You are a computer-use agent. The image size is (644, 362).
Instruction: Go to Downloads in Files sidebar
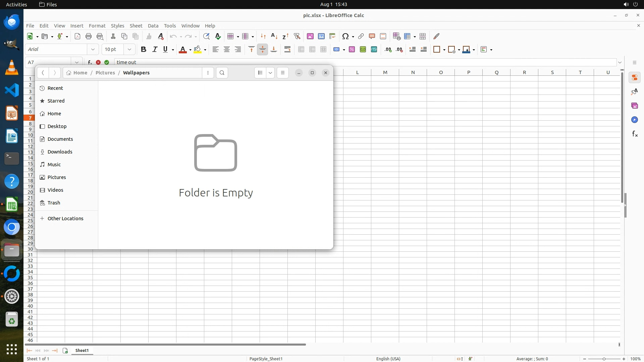coord(60,152)
